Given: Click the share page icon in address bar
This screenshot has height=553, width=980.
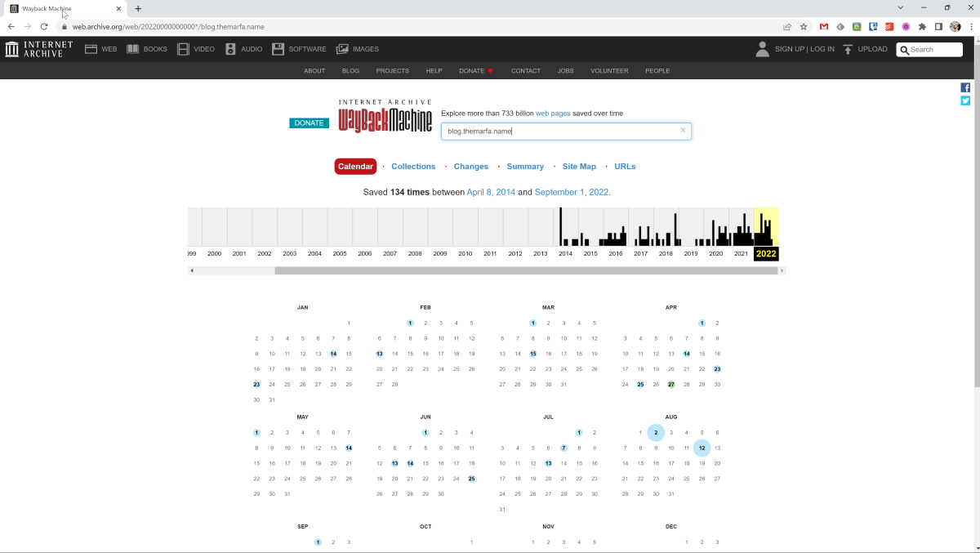Looking at the screenshot, I should pyautogui.click(x=786, y=26).
